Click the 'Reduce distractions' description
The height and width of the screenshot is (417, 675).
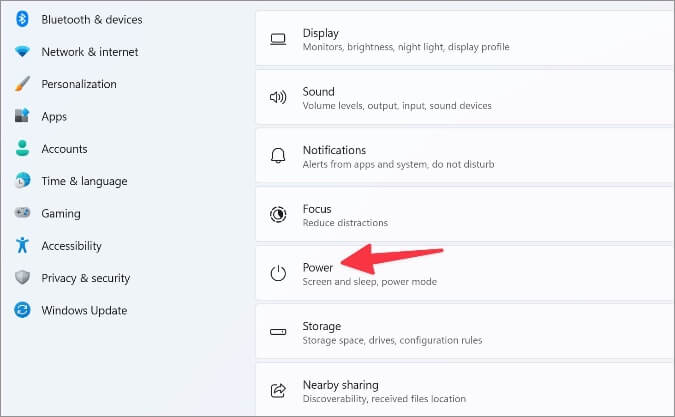pyautogui.click(x=345, y=223)
